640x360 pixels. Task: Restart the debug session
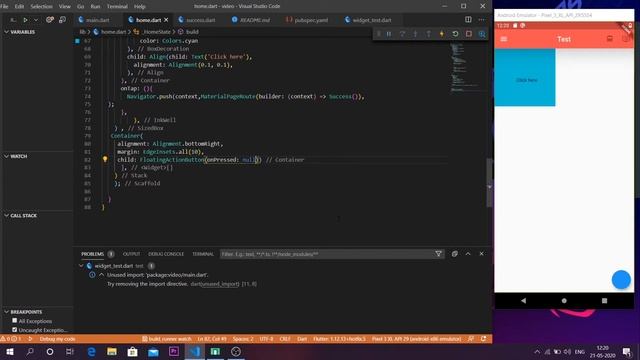pyautogui.click(x=455, y=34)
